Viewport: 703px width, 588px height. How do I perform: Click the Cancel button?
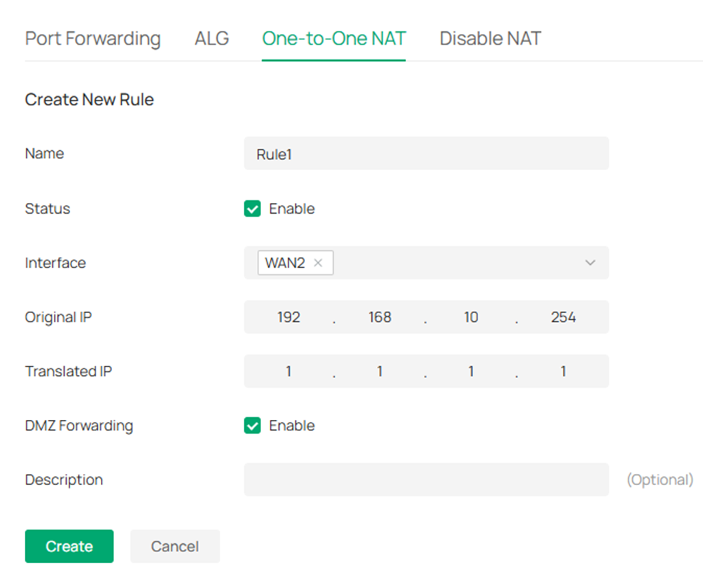click(175, 546)
